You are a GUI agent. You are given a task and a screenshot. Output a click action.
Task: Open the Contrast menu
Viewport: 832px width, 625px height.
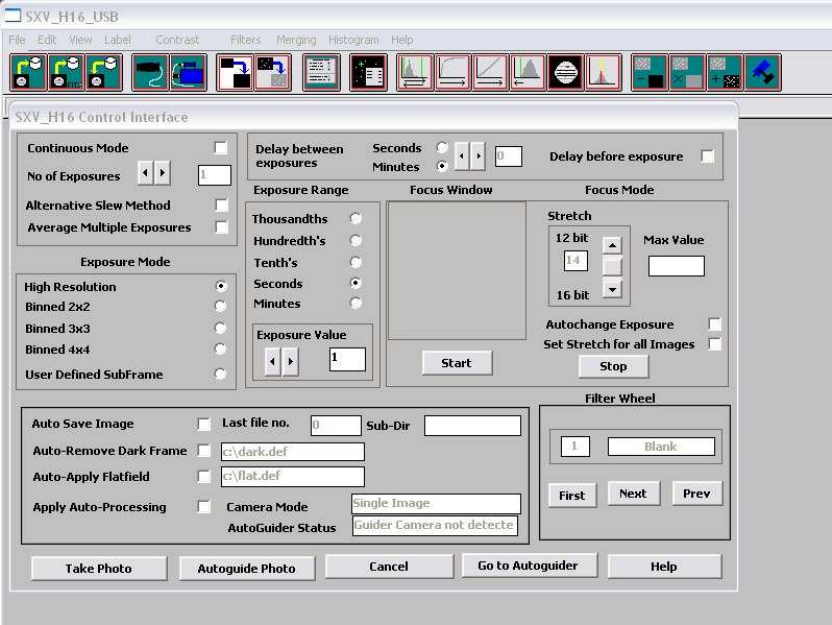[177, 40]
